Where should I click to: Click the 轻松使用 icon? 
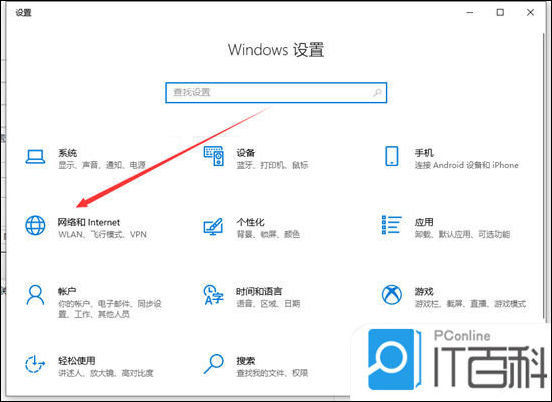point(35,364)
